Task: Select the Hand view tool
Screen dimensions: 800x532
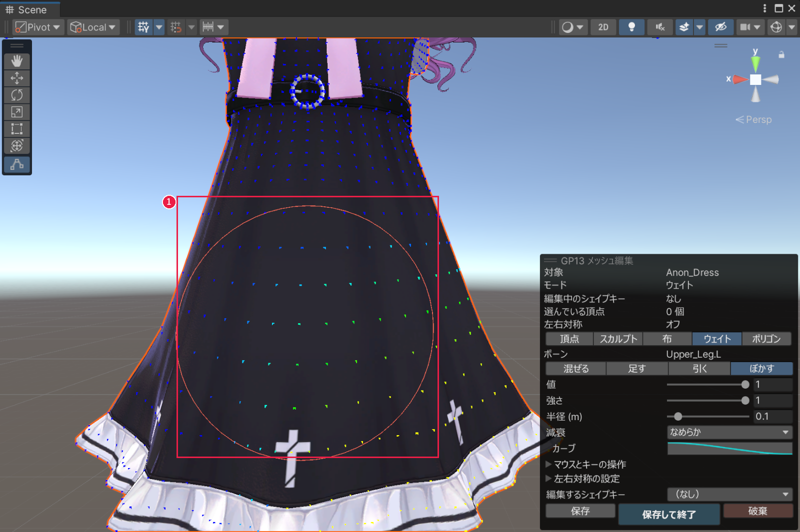Action: point(17,61)
